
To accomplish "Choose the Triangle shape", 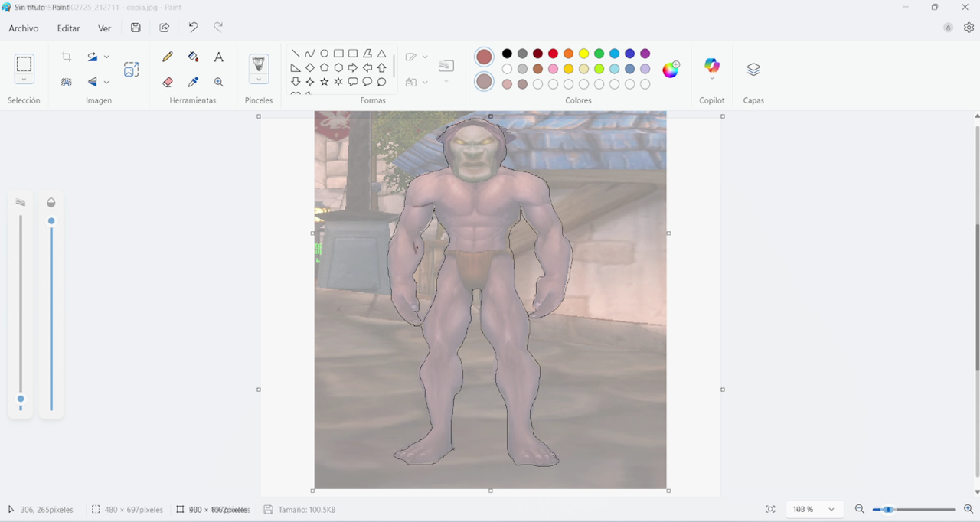I will [x=381, y=54].
